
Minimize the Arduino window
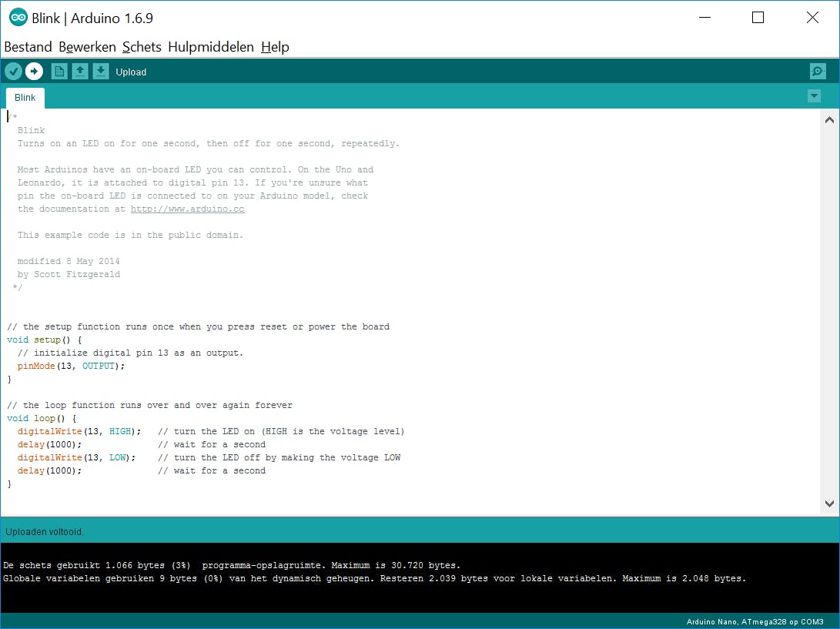coord(705,18)
